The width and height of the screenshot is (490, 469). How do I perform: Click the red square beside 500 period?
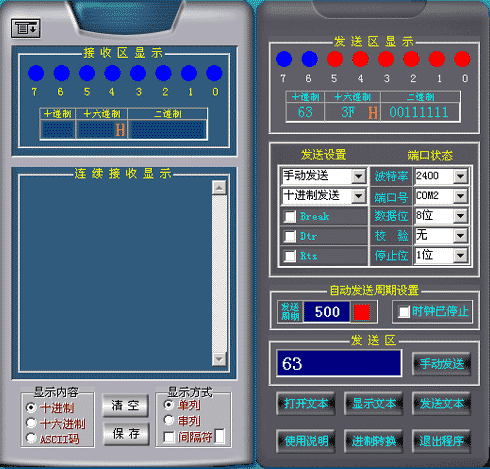point(362,312)
